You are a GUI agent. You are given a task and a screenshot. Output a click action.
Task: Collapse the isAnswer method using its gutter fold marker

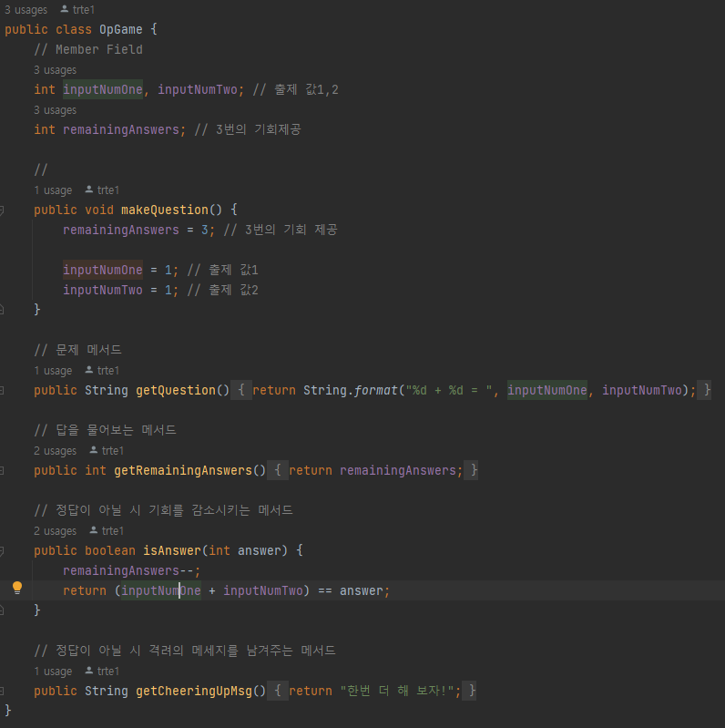click(x=2, y=551)
